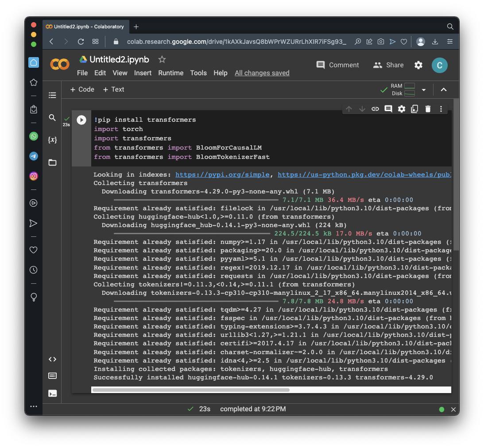Open more cell actions menu
Screen dimensions: 484x448
(441, 109)
